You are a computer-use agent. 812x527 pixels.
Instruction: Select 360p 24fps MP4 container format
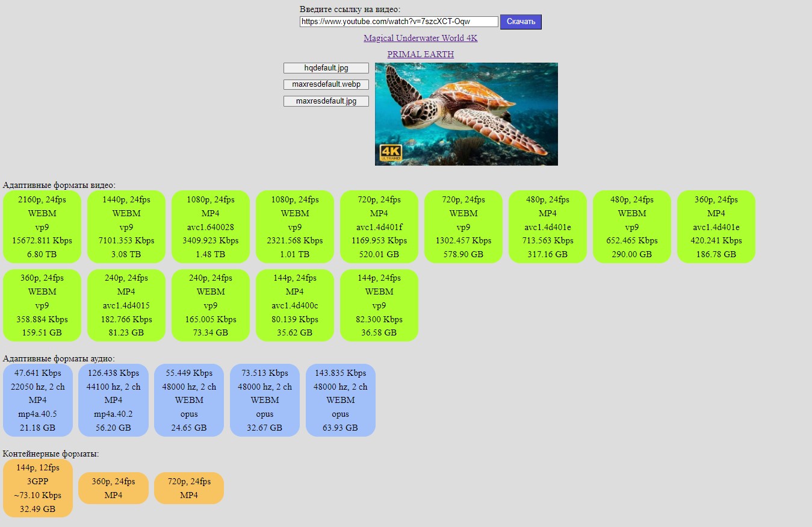tap(114, 488)
